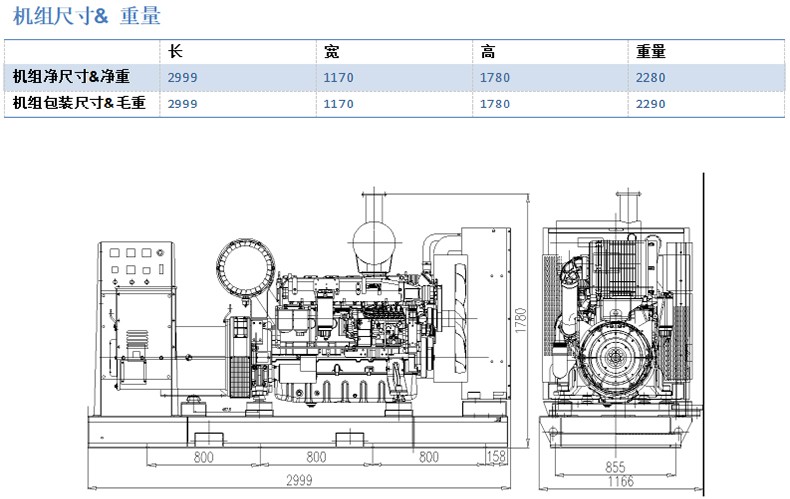Click the 1166 width dimension label
This screenshot has height=499, width=790.
click(623, 483)
